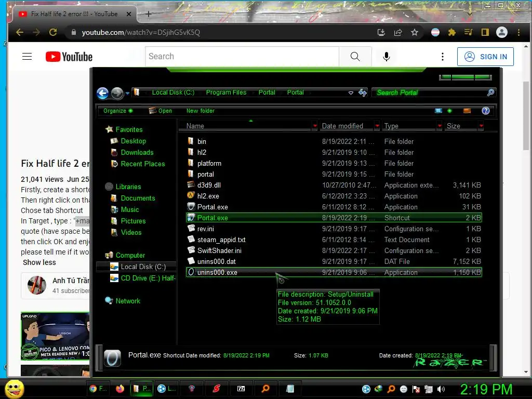This screenshot has width=532, height=399.
Task: Click Show less under the video description
Action: coord(39,262)
